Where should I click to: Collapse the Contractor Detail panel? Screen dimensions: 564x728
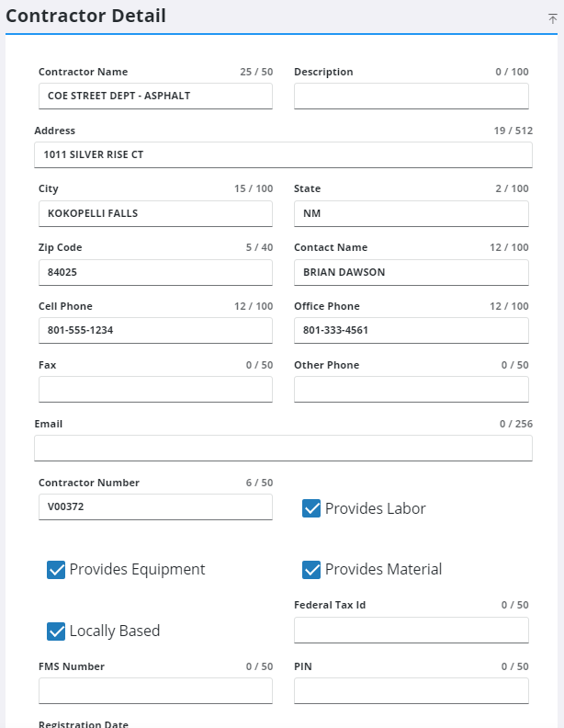click(552, 17)
